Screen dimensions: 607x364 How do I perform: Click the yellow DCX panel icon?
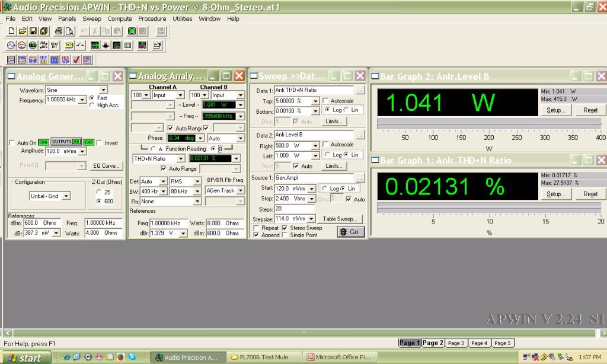click(x=69, y=45)
